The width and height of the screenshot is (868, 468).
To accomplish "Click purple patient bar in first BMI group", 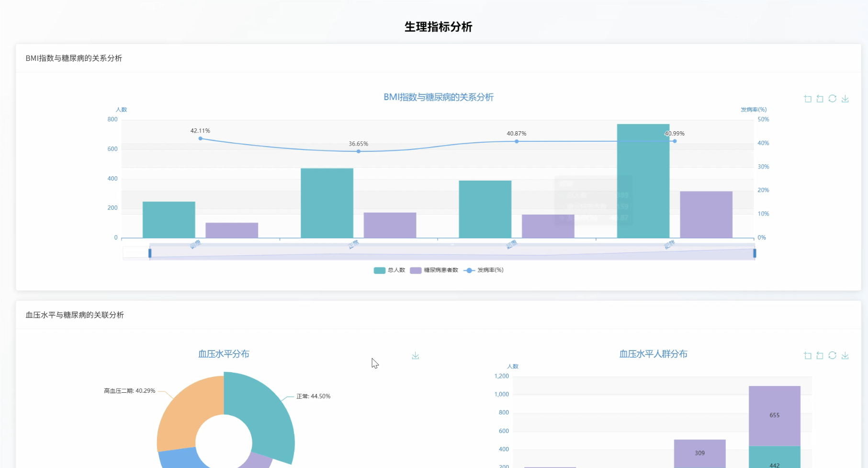I will pos(232,230).
